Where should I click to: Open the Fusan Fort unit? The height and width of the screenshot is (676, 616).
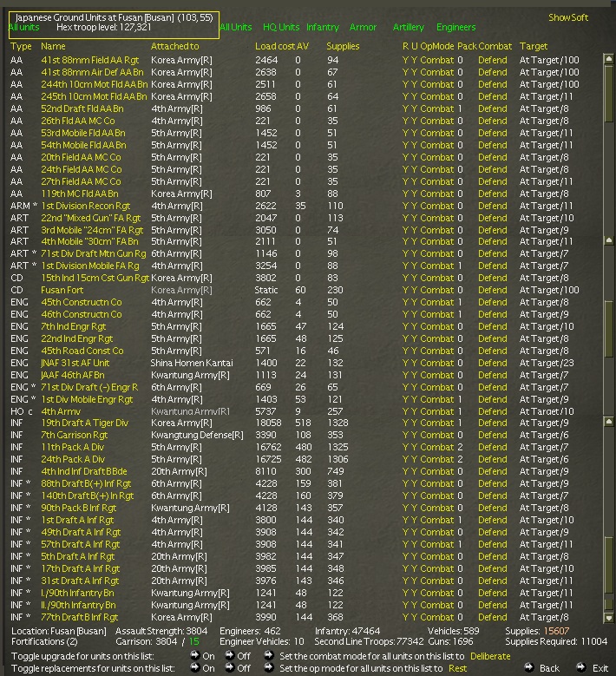62,290
